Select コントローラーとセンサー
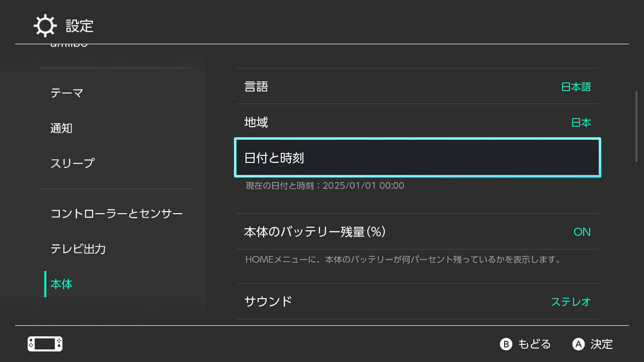The width and height of the screenshot is (644, 362). tap(118, 213)
